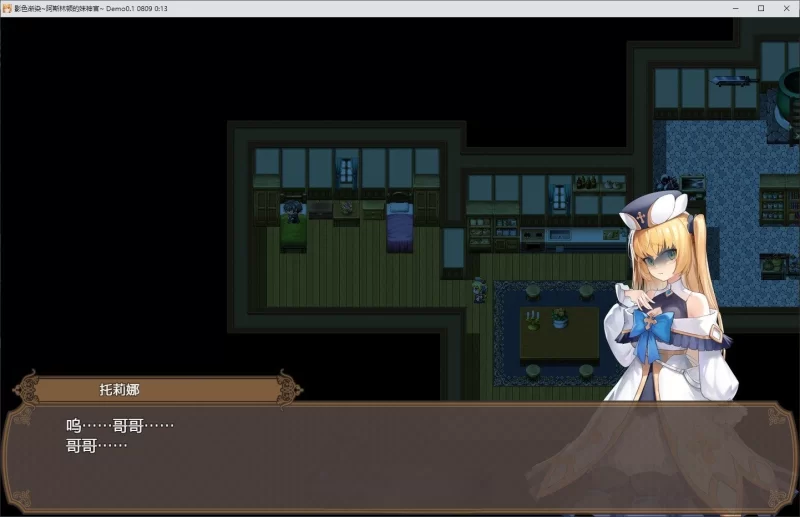Maximize the game window
Screen dimensions: 800x517
click(761, 8)
